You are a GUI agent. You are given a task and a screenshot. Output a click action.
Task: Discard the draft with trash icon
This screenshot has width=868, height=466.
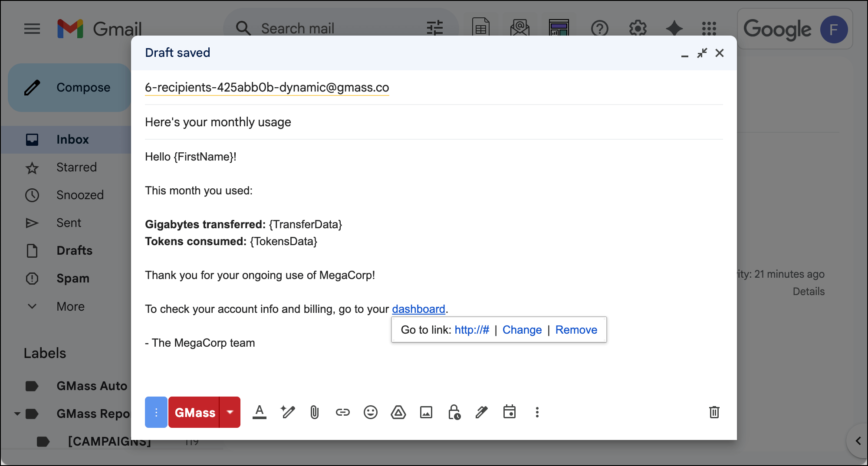(714, 412)
